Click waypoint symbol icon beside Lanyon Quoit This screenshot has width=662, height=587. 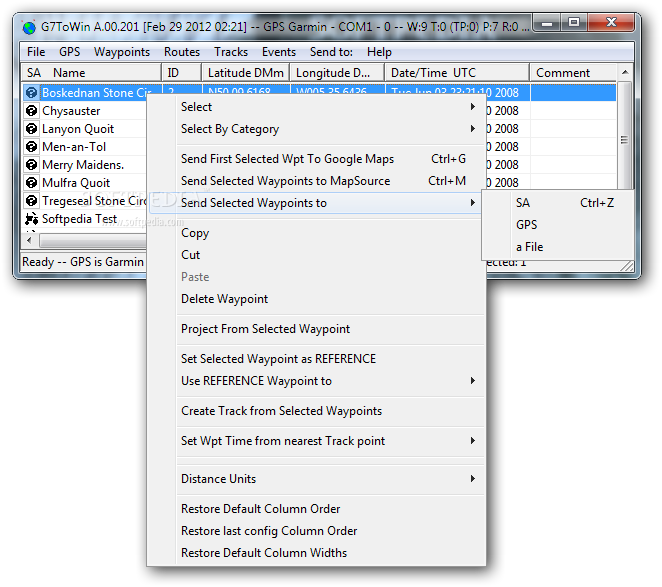pos(31,128)
